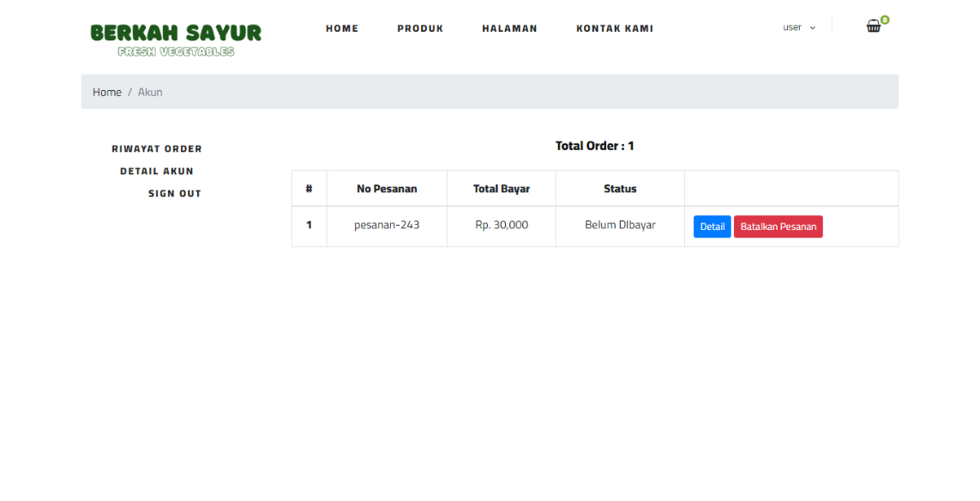Image resolution: width=980 pixels, height=501 pixels.
Task: Open Detail Akun in sidebar
Action: (157, 172)
